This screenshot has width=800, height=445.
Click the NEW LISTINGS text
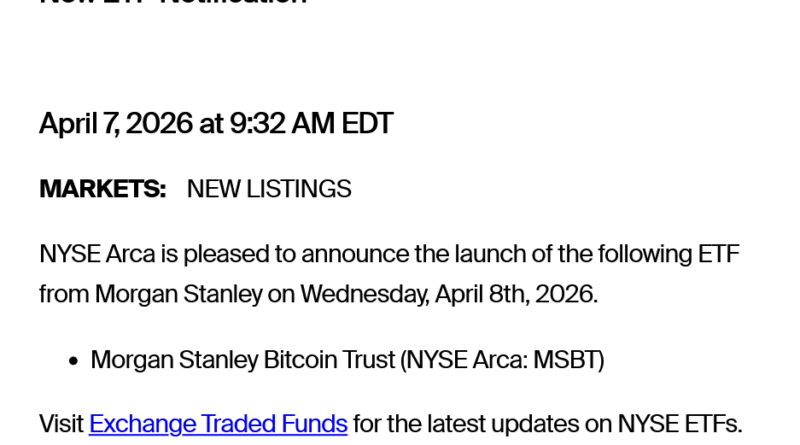coord(269,189)
